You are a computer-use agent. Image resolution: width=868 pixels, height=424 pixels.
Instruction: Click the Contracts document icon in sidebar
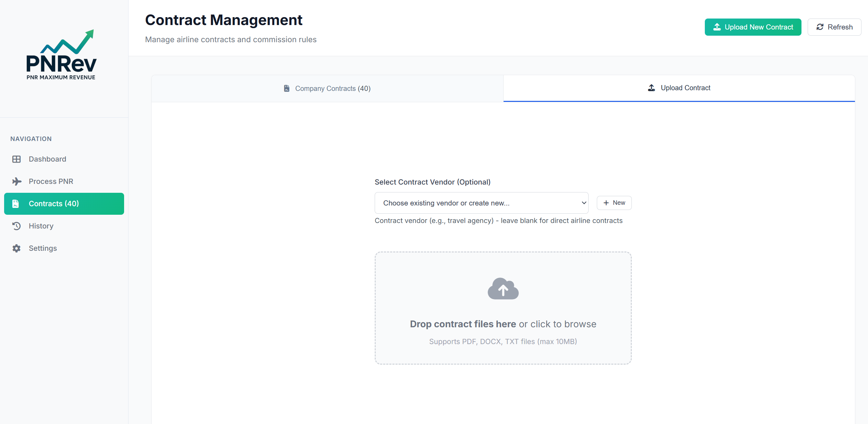16,203
